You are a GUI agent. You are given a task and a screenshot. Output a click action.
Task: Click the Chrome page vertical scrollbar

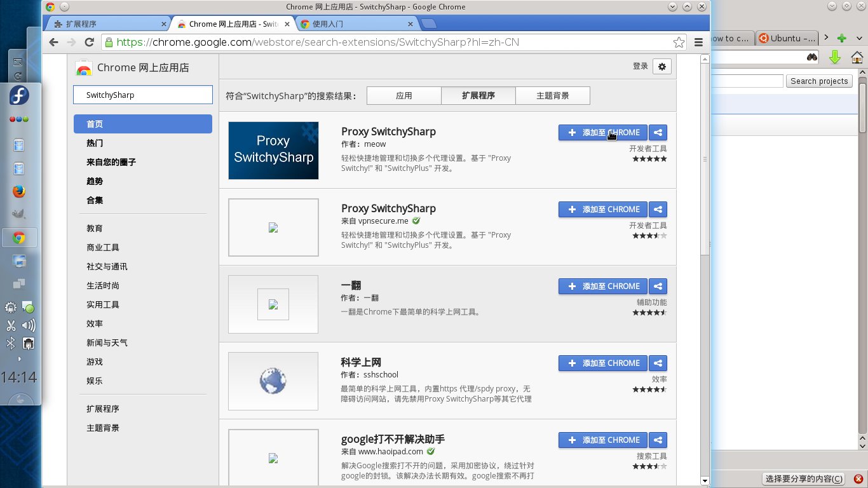point(705,159)
